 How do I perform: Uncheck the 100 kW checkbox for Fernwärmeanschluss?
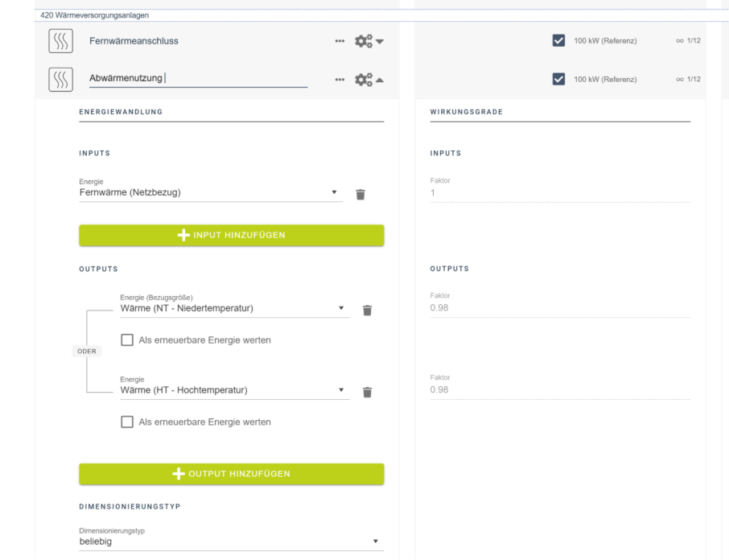(558, 41)
